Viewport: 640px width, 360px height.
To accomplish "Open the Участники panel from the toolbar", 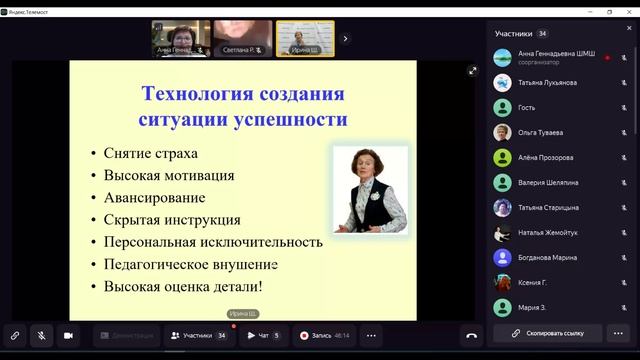I will [199, 336].
